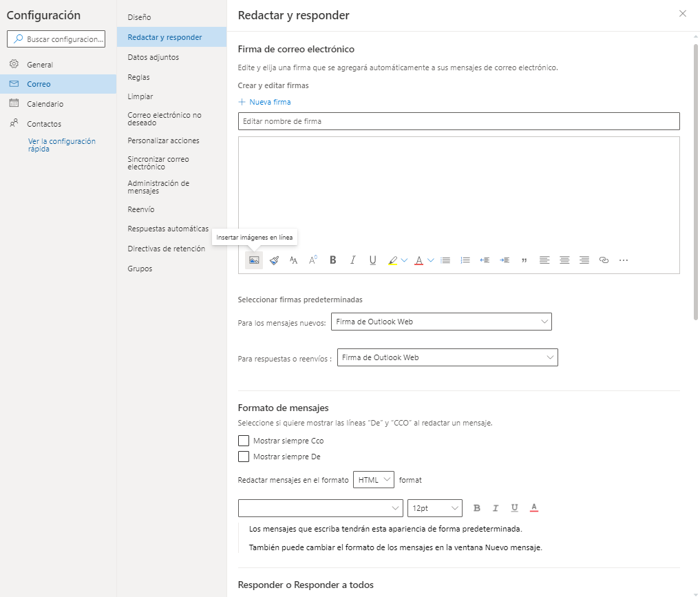This screenshot has height=597, width=700.
Task: Click the Insert inline images icon
Action: click(254, 260)
